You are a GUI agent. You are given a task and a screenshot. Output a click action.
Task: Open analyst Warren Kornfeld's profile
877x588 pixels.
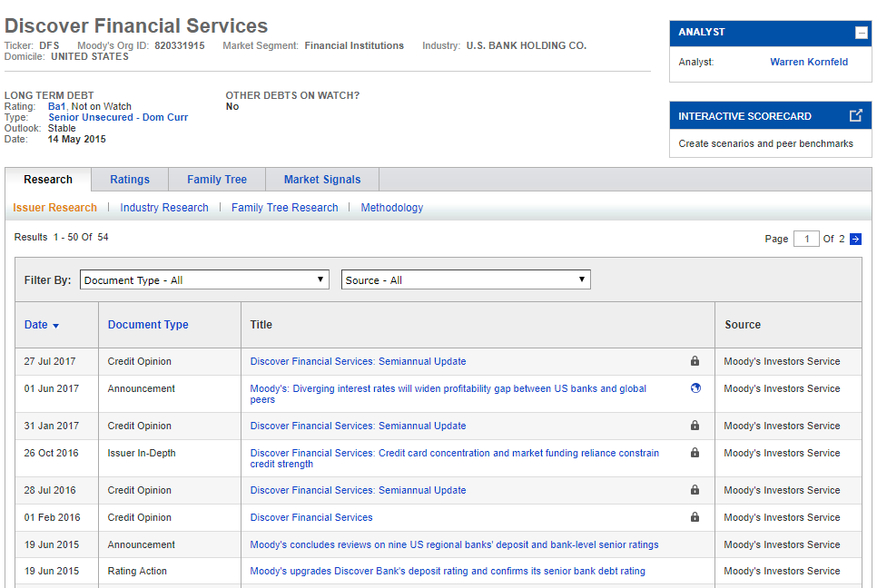(x=809, y=63)
